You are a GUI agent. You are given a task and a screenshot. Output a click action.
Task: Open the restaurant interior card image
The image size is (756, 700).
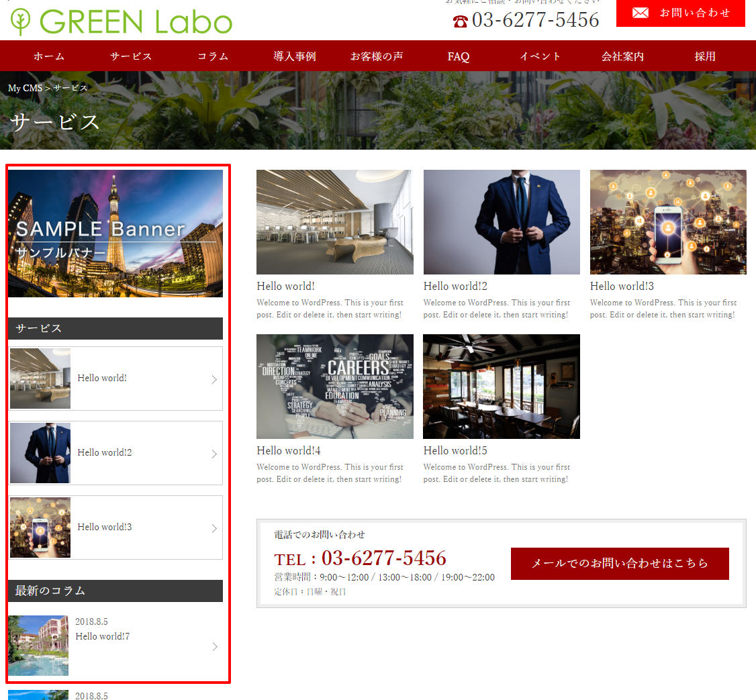coord(502,386)
